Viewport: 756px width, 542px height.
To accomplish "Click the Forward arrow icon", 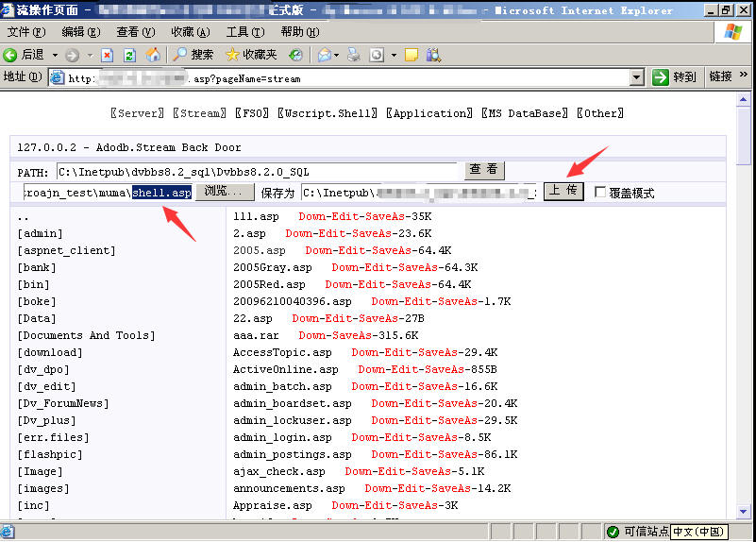I will click(x=72, y=56).
